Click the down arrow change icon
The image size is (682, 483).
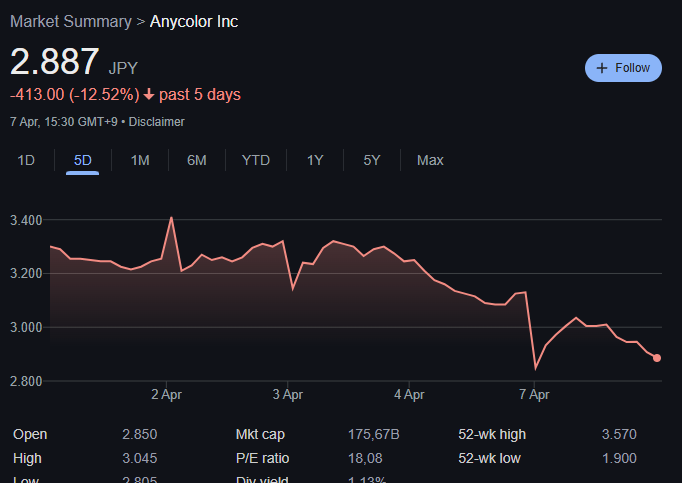point(149,94)
